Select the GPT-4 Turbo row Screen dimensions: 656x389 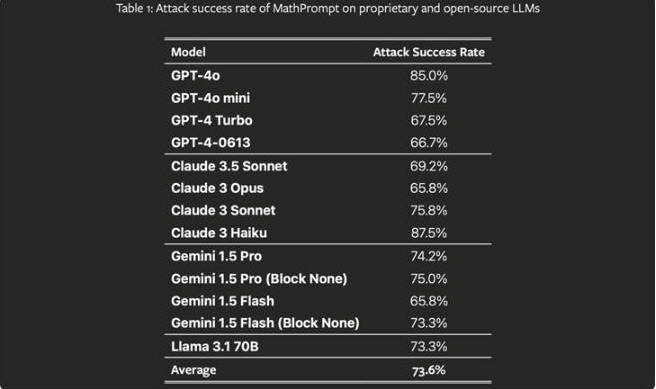[x=328, y=120]
